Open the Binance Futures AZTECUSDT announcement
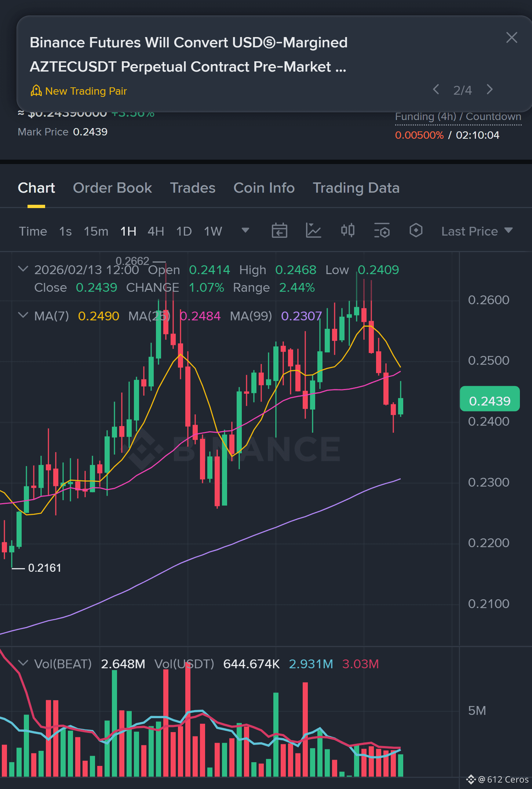 point(189,55)
